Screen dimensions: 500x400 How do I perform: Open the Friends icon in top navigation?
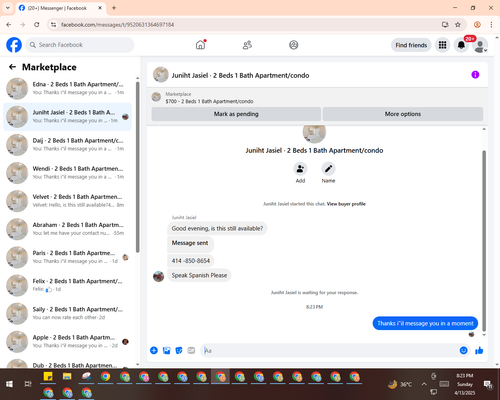(x=247, y=45)
